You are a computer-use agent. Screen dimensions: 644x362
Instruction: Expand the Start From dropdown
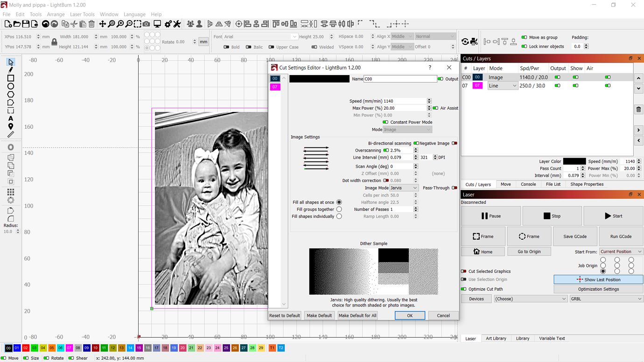click(621, 251)
